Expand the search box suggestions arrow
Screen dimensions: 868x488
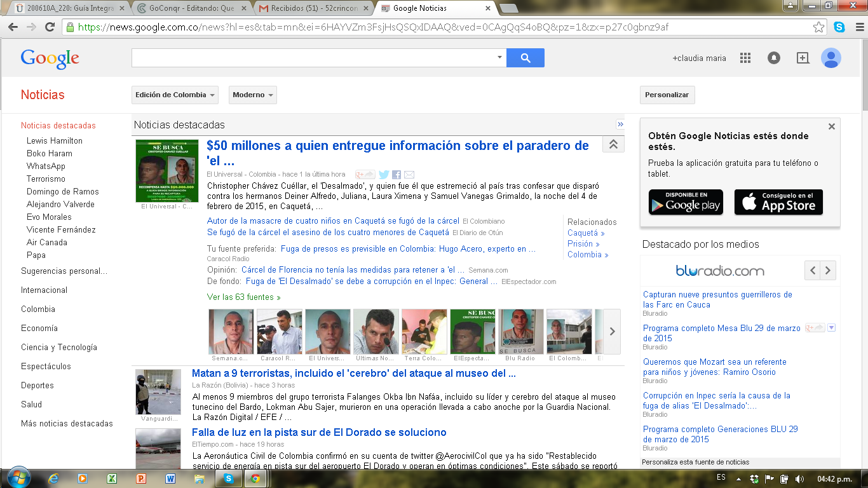point(499,58)
